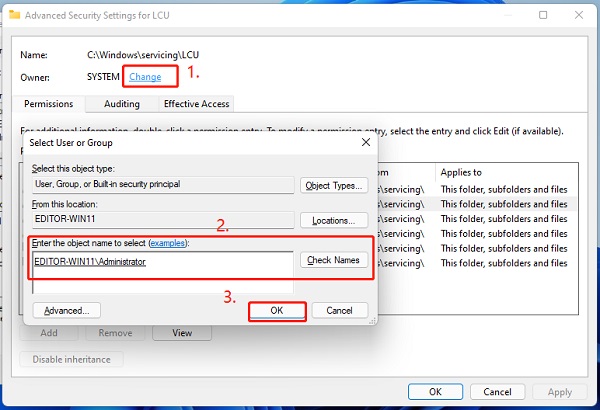
Task: Open Advanced search options in dialog
Action: coord(67,310)
